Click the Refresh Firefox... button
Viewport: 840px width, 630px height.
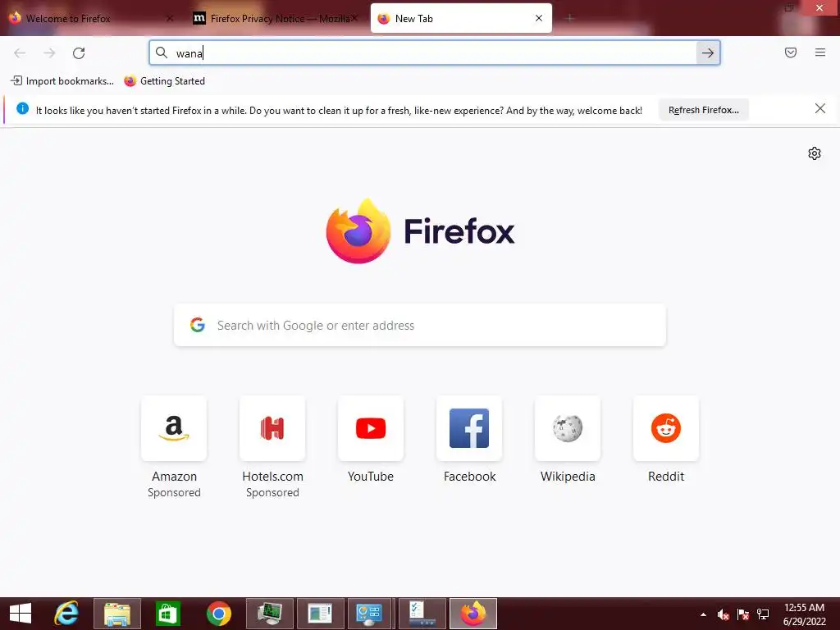[703, 110]
